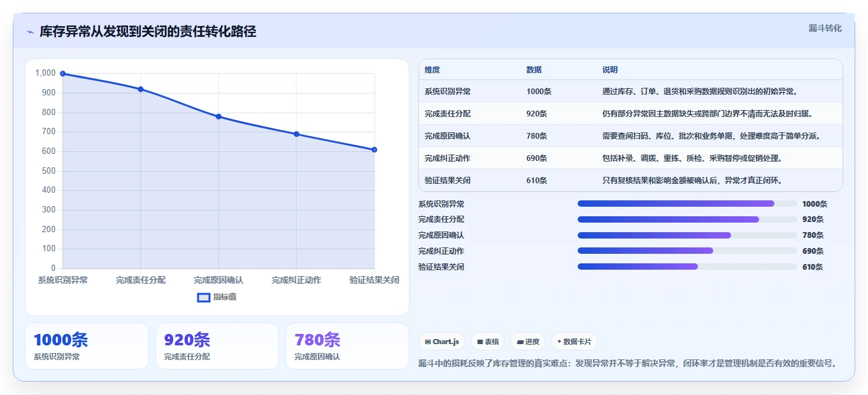Click the 数据 table column header

coord(534,70)
